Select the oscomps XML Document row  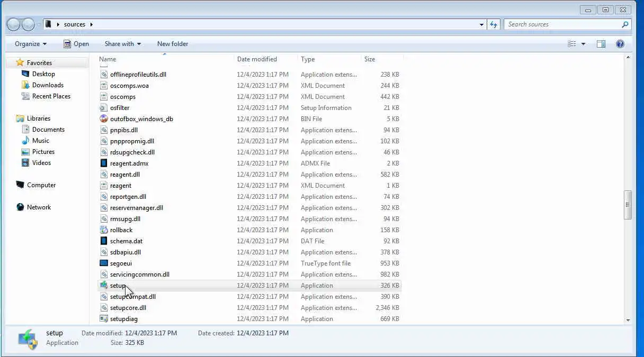(249, 97)
